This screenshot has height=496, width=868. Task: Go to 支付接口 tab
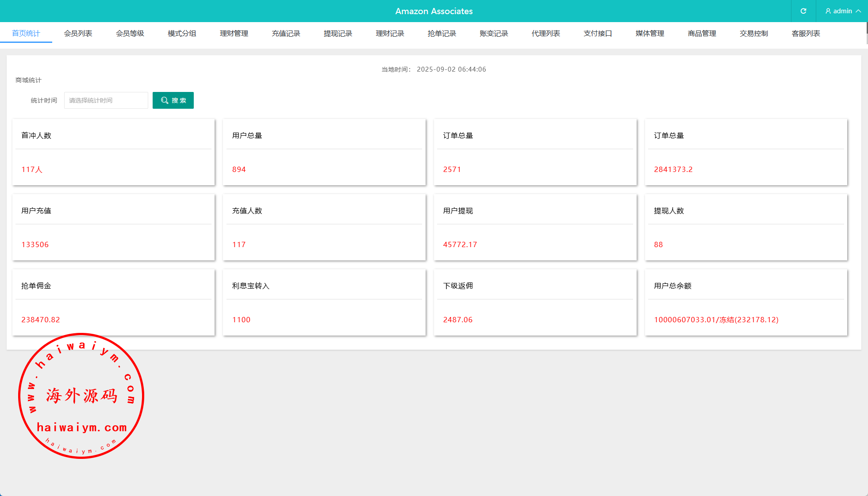pos(598,34)
